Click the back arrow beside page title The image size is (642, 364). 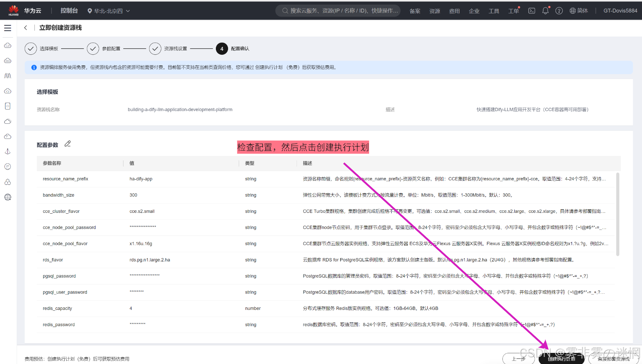pos(26,28)
